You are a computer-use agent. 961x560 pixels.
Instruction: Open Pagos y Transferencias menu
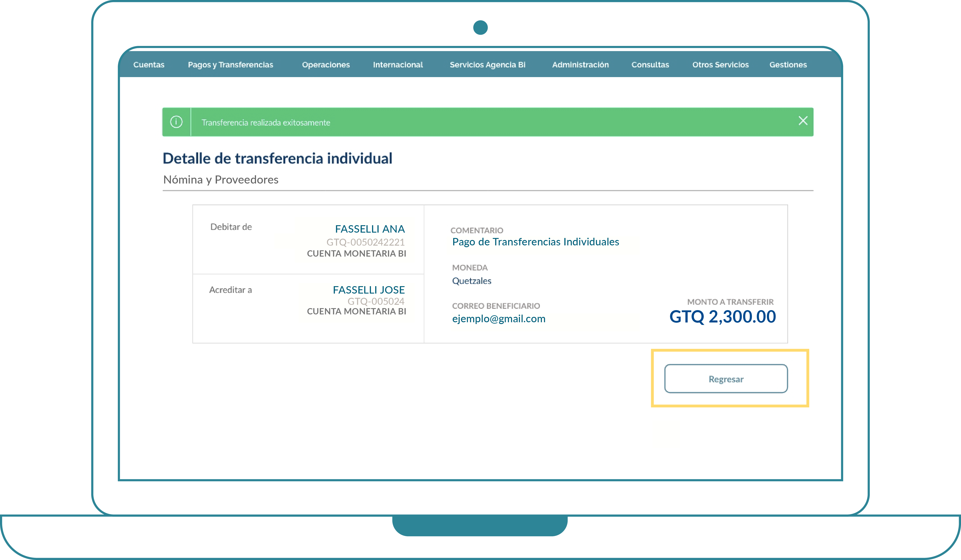coord(230,65)
